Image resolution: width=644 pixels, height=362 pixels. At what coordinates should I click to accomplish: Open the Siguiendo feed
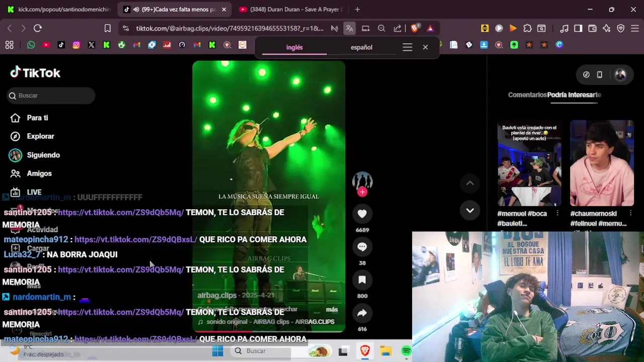(34, 155)
